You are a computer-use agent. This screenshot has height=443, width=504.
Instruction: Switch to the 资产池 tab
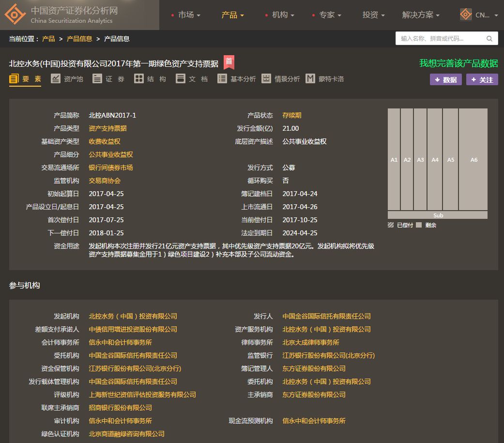click(x=67, y=79)
